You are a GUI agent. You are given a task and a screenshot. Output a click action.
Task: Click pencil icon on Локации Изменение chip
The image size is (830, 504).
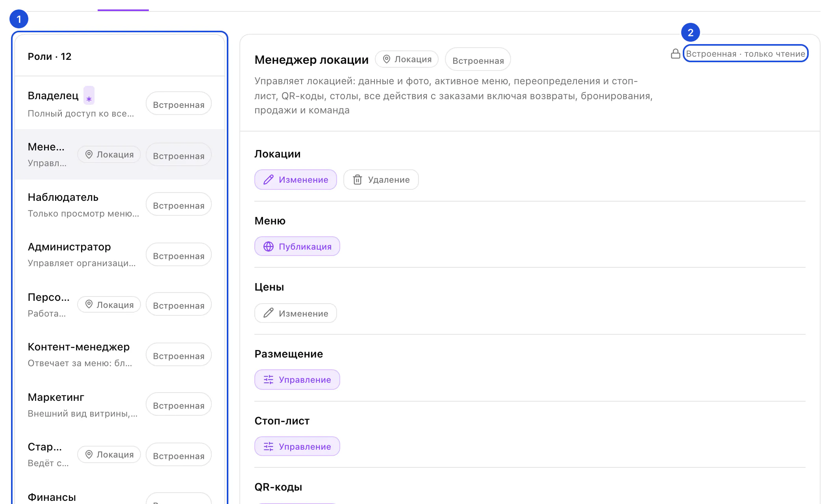click(269, 180)
